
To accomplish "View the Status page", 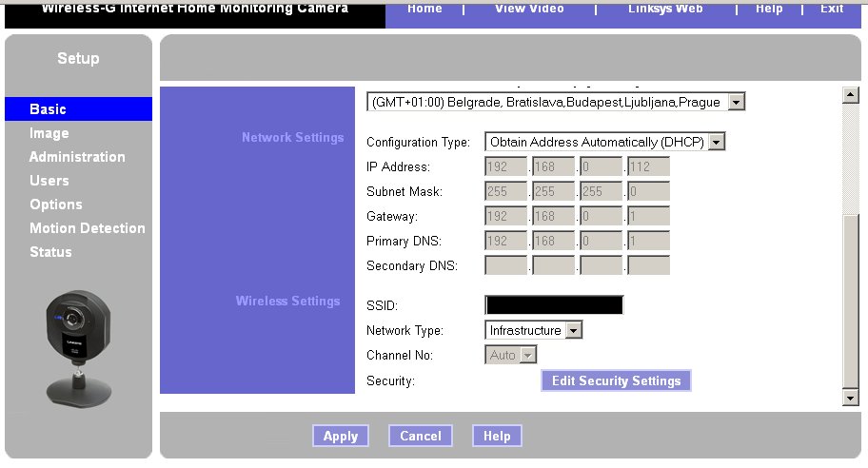I will tap(50, 252).
